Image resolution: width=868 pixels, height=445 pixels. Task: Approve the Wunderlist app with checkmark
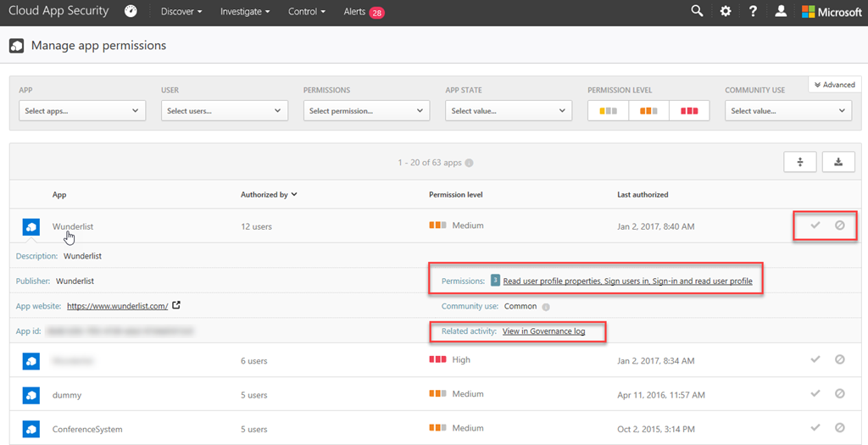click(815, 225)
